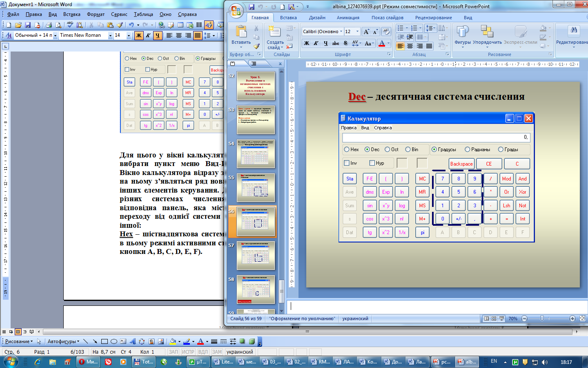Viewport: 588px width, 368px height.
Task: Click Fill Color bucket in Drawing toolbar
Action: pos(173,341)
